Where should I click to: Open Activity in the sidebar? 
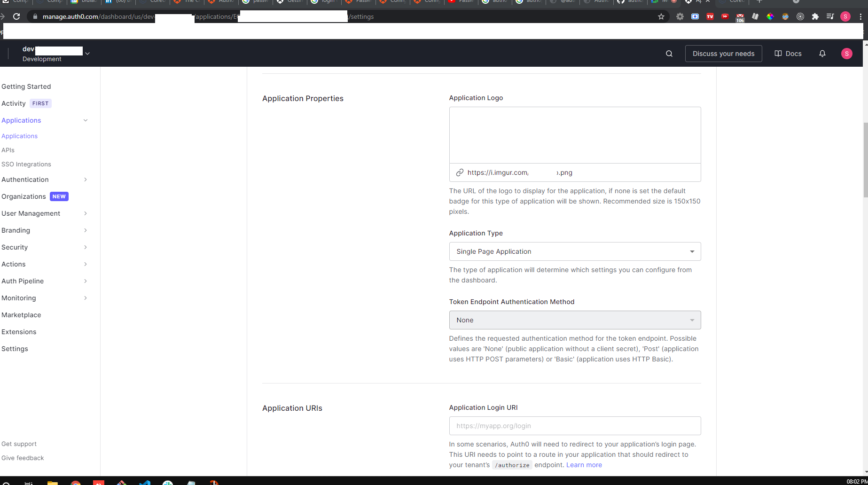click(14, 103)
